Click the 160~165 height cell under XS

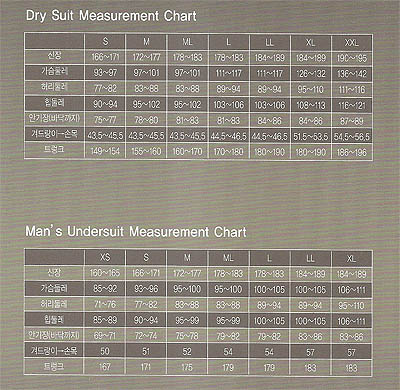[105, 273]
